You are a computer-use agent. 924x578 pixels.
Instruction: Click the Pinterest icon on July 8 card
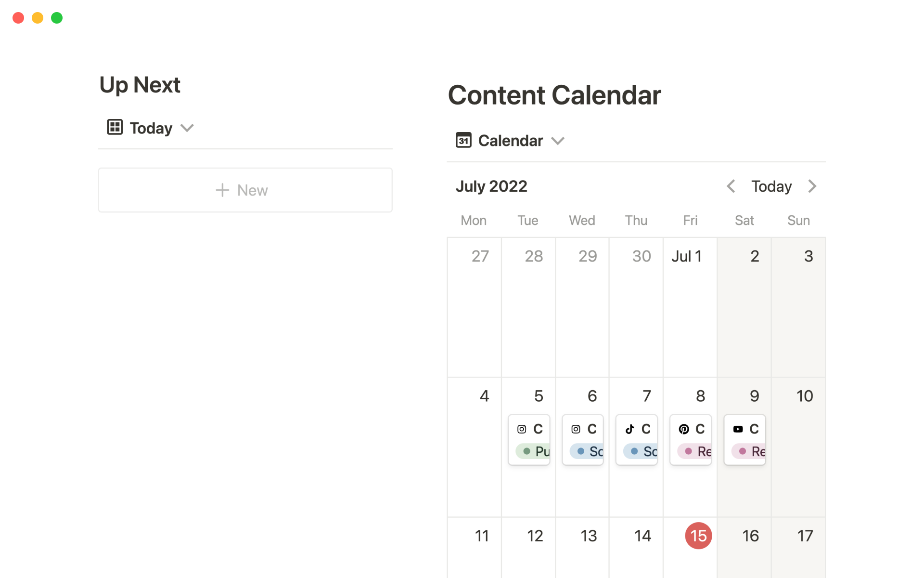683,429
